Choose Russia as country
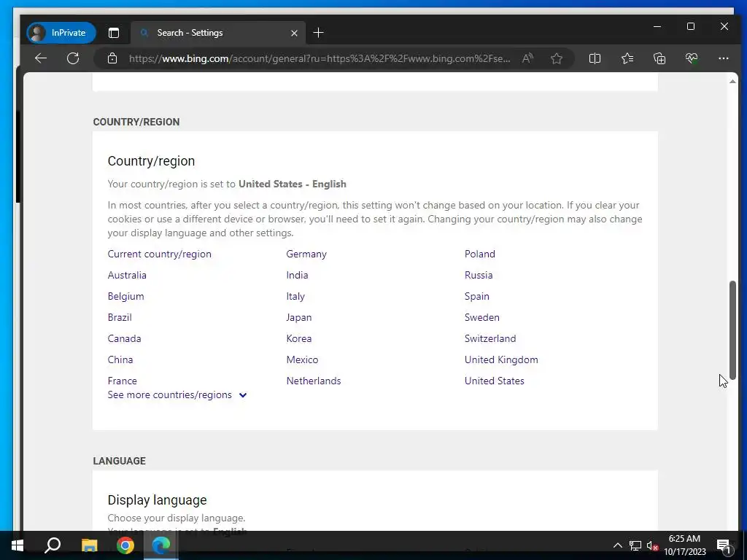747x560 pixels. 479,275
